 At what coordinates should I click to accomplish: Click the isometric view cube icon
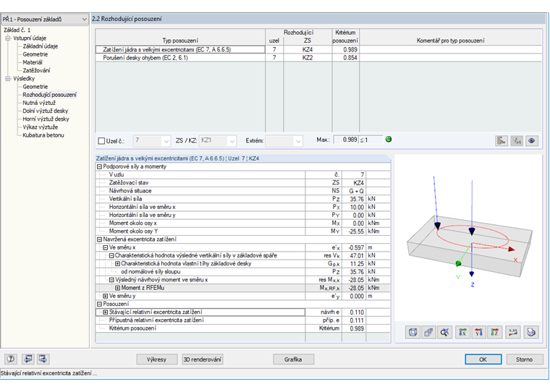[412, 332]
